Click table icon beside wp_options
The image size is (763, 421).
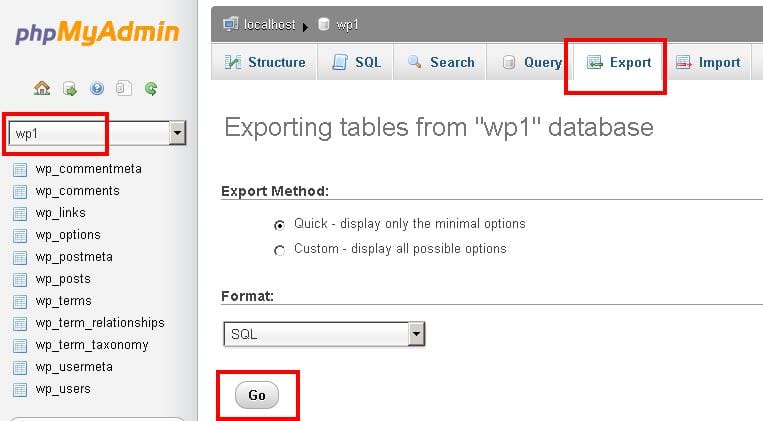click(20, 236)
